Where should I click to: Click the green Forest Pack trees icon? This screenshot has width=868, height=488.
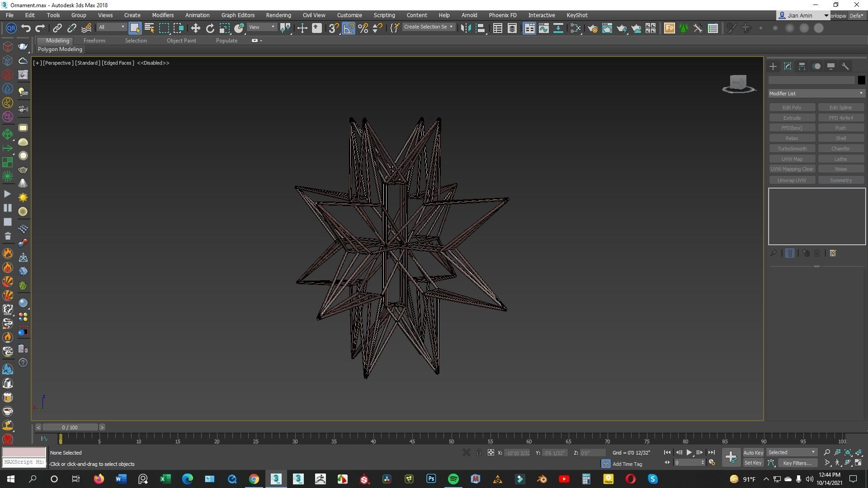(x=684, y=28)
